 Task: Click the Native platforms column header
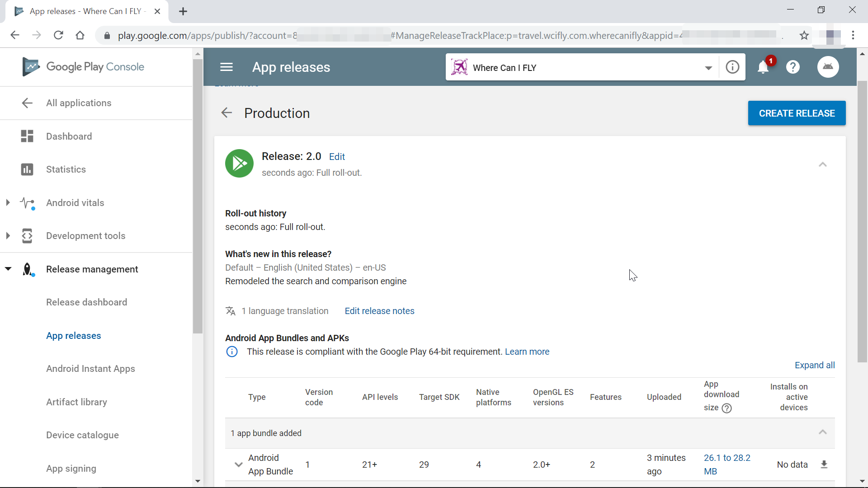493,397
